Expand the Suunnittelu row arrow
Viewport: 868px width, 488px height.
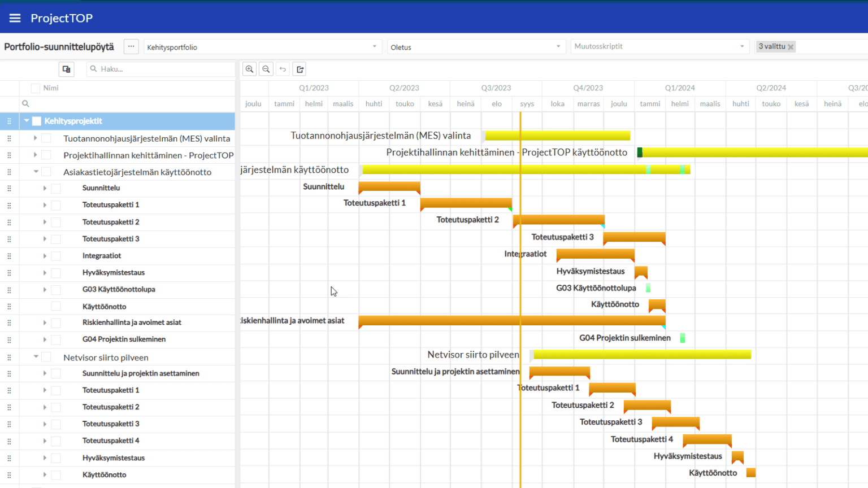tap(45, 188)
